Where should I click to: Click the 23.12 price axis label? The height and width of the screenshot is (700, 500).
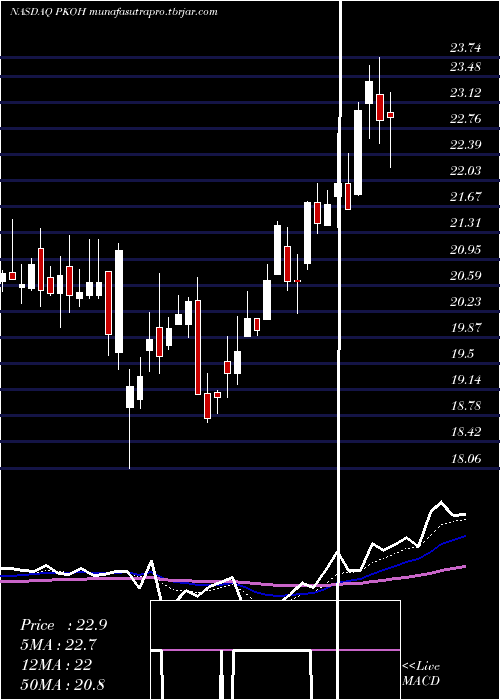pyautogui.click(x=466, y=93)
